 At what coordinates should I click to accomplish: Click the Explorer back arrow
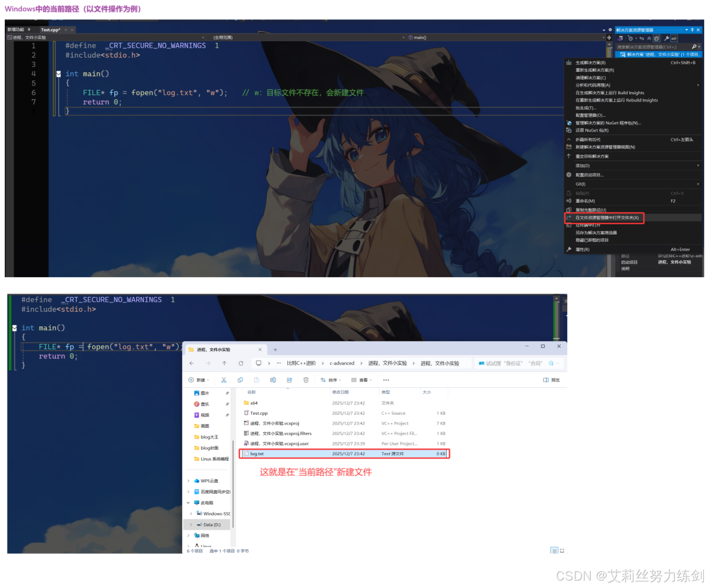point(192,363)
